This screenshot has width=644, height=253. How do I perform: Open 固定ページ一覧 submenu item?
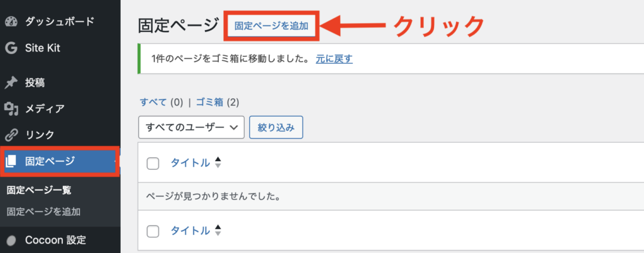[39, 191]
